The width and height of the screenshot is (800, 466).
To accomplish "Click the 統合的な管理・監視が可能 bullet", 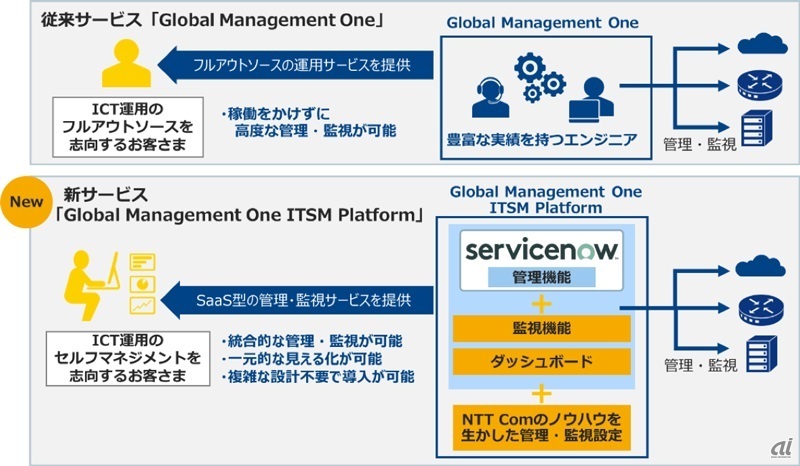I will click(311, 341).
